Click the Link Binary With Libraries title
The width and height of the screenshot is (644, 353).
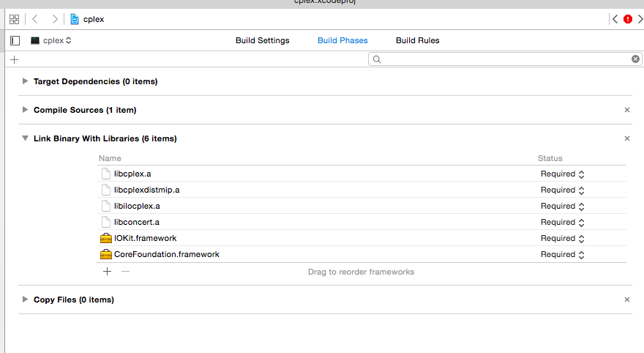coord(105,138)
